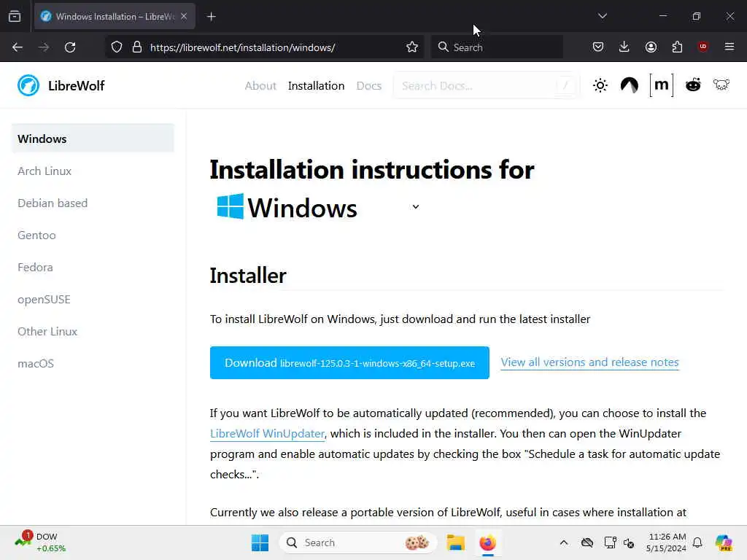This screenshot has width=747, height=560.
Task: Select Other Linux in the sidebar
Action: [x=47, y=332]
